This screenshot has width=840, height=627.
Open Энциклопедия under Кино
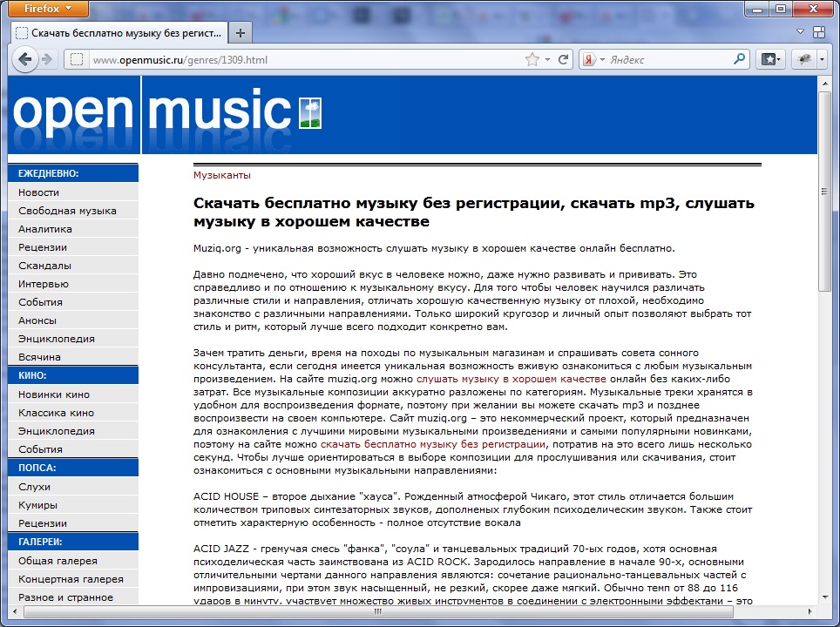(73, 431)
